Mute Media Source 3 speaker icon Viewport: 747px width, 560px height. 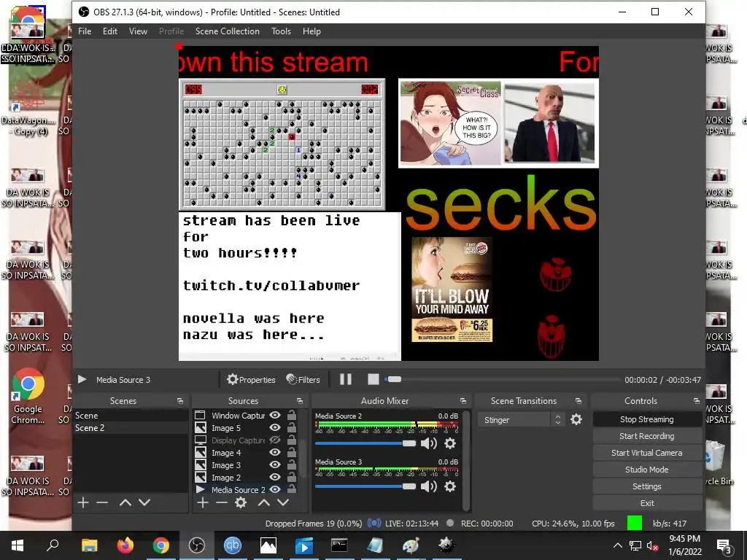[x=429, y=486]
